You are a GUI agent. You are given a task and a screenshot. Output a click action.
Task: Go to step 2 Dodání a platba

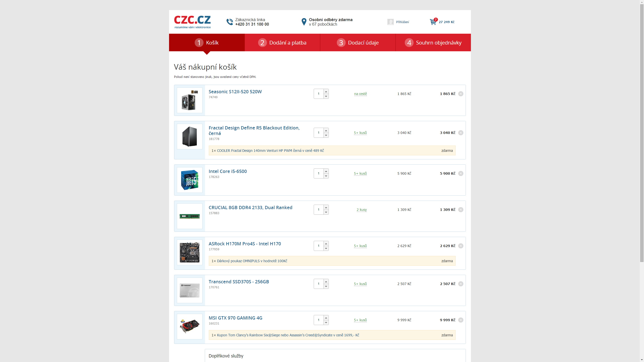point(282,42)
